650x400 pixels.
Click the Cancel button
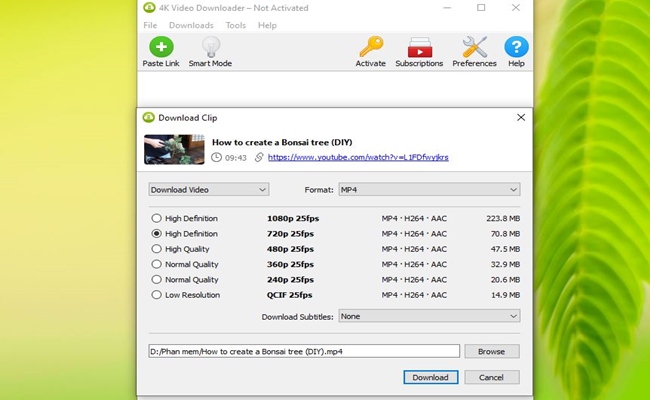click(491, 377)
